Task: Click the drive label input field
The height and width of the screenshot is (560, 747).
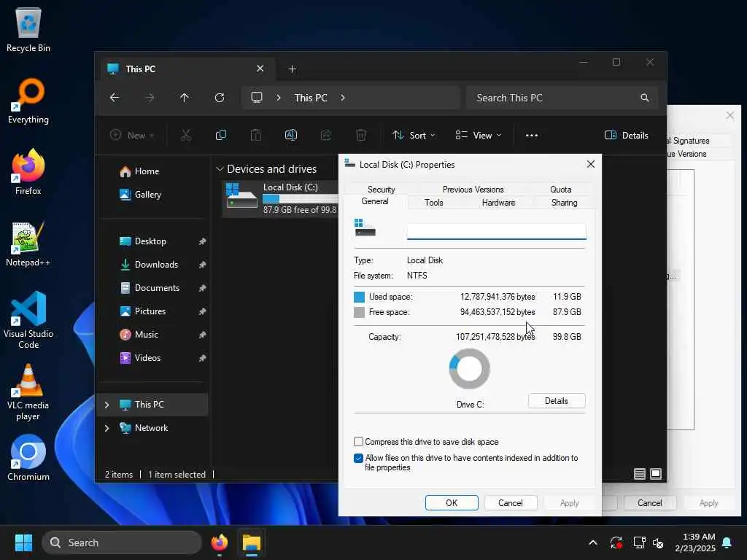Action: pos(496,231)
